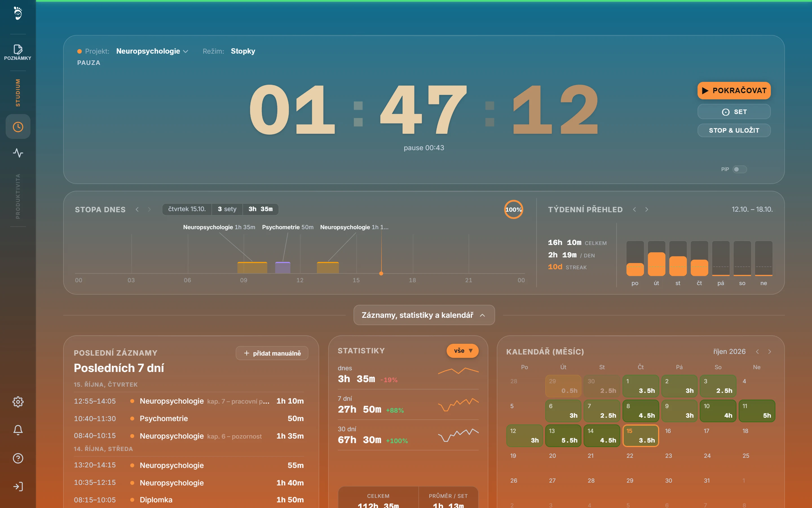The width and height of the screenshot is (812, 508).
Task: Show previous week in Týdenní přehled
Action: 634,209
